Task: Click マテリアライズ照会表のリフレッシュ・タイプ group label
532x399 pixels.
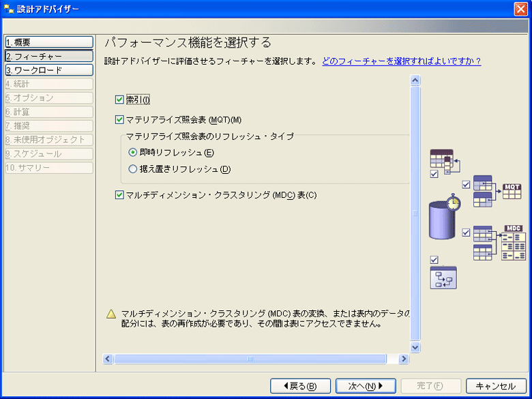Action: click(209, 136)
